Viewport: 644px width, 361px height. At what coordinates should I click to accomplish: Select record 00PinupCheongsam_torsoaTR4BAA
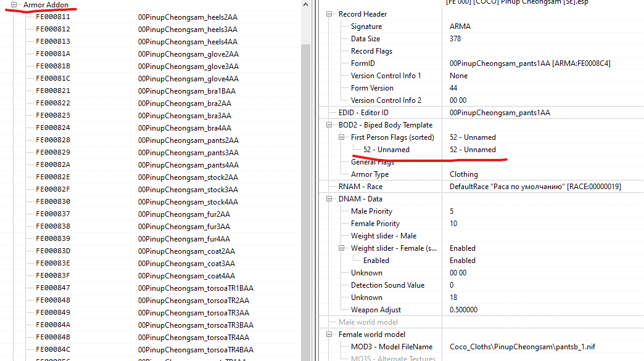click(196, 349)
